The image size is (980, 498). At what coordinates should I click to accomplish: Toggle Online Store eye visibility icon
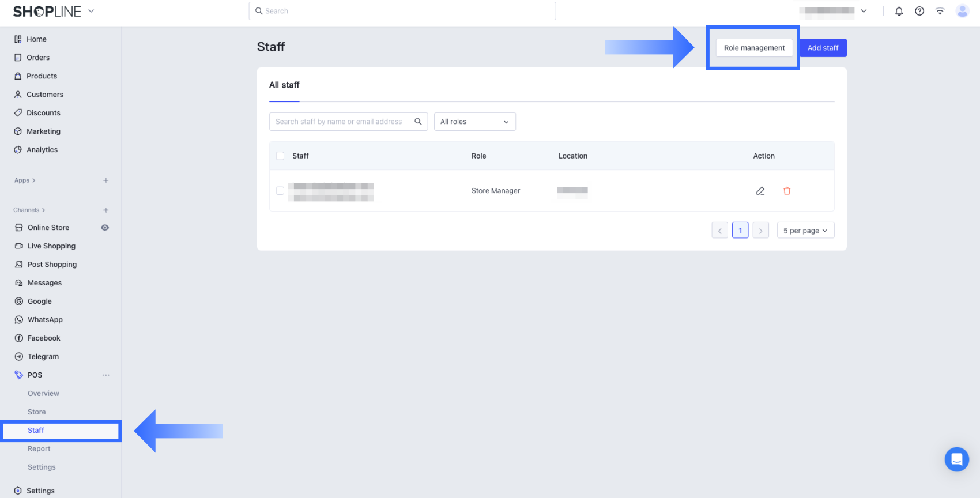point(105,228)
